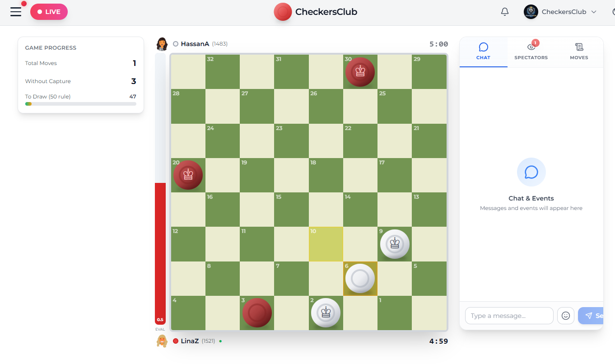Click the large Chat & Events bubble icon
Image resolution: width=615 pixels, height=364 pixels.
(531, 172)
